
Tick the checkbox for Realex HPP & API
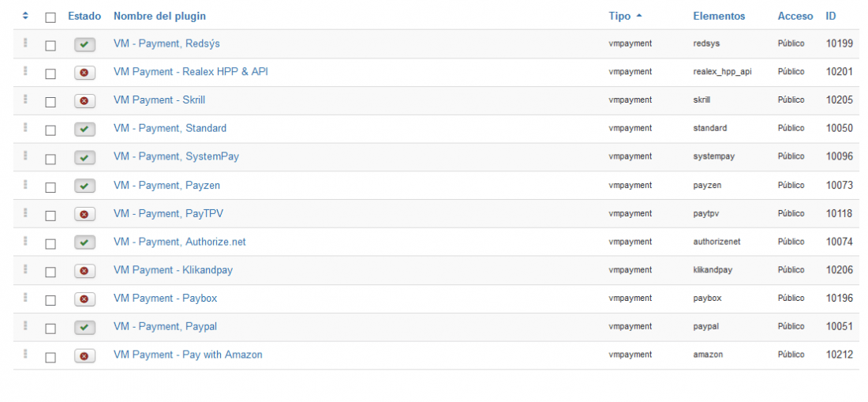pos(51,73)
